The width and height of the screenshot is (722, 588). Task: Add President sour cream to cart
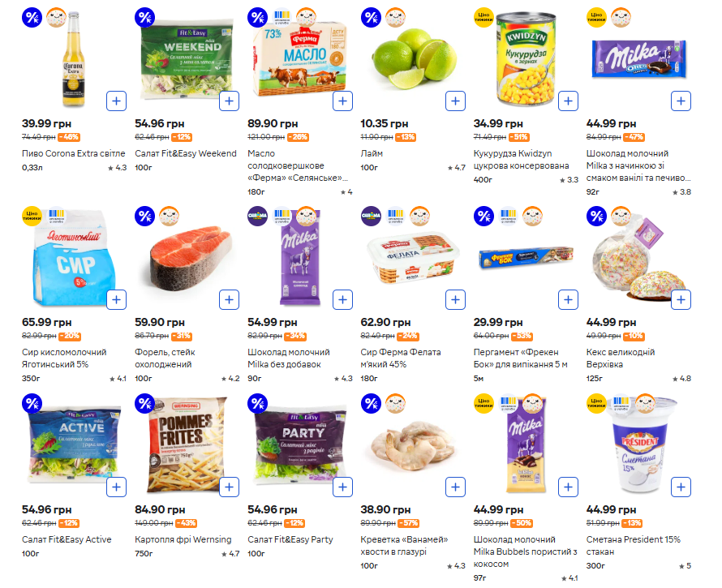point(681,487)
